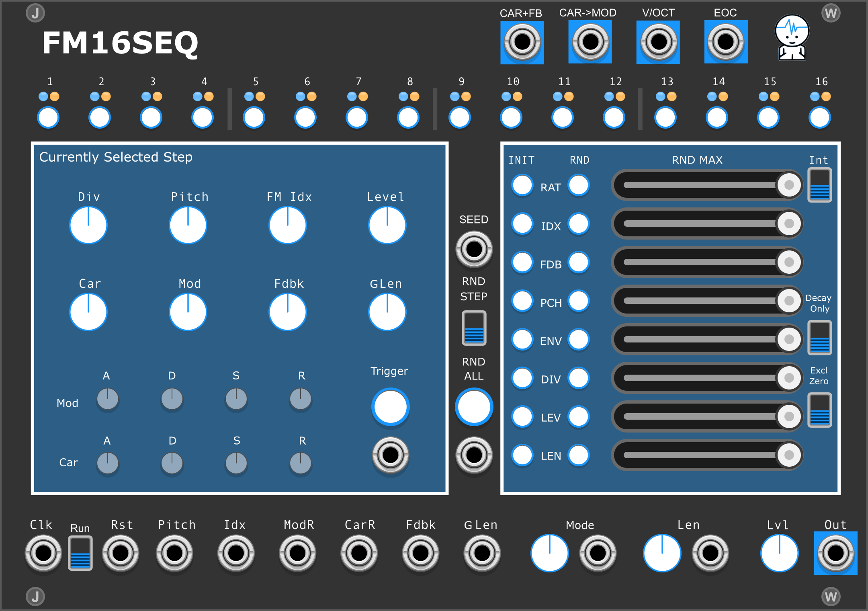This screenshot has width=868, height=611.
Task: Click the Mod envelope Attack knob
Action: point(108,399)
